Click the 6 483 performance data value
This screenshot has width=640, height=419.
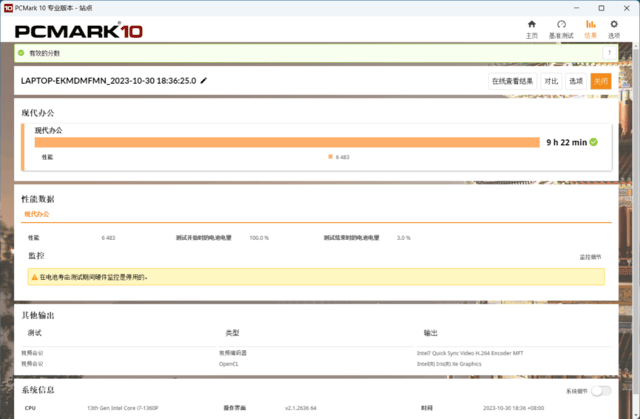pyautogui.click(x=109, y=238)
